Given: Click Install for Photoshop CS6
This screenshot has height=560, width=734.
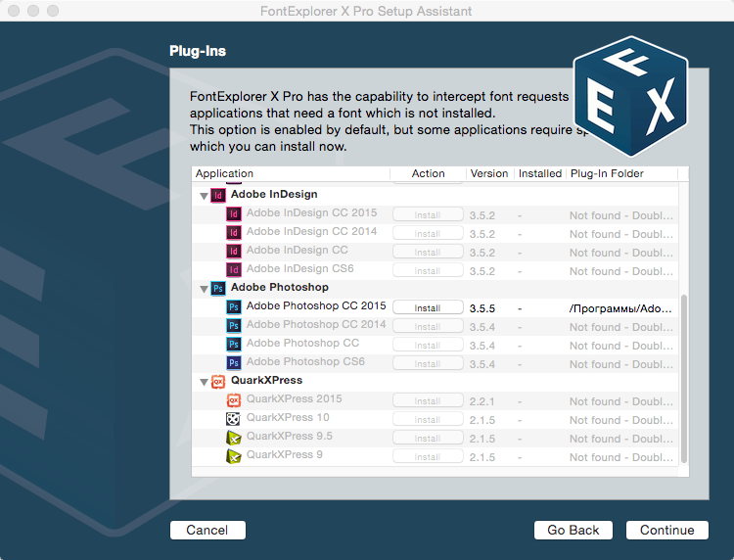Looking at the screenshot, I should (x=428, y=364).
